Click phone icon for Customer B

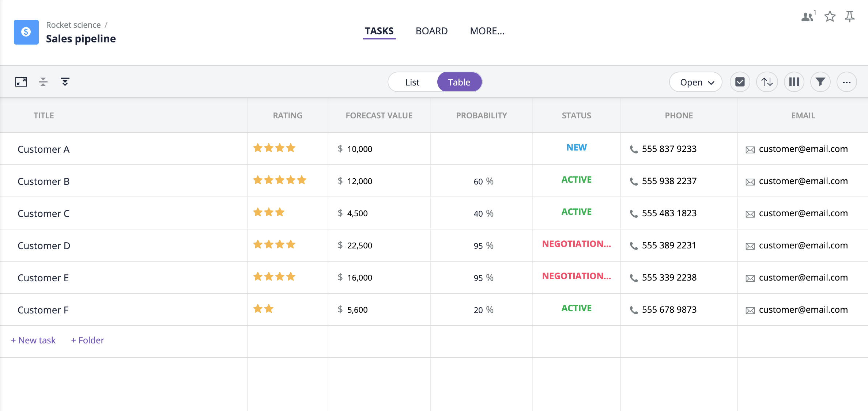(x=634, y=182)
